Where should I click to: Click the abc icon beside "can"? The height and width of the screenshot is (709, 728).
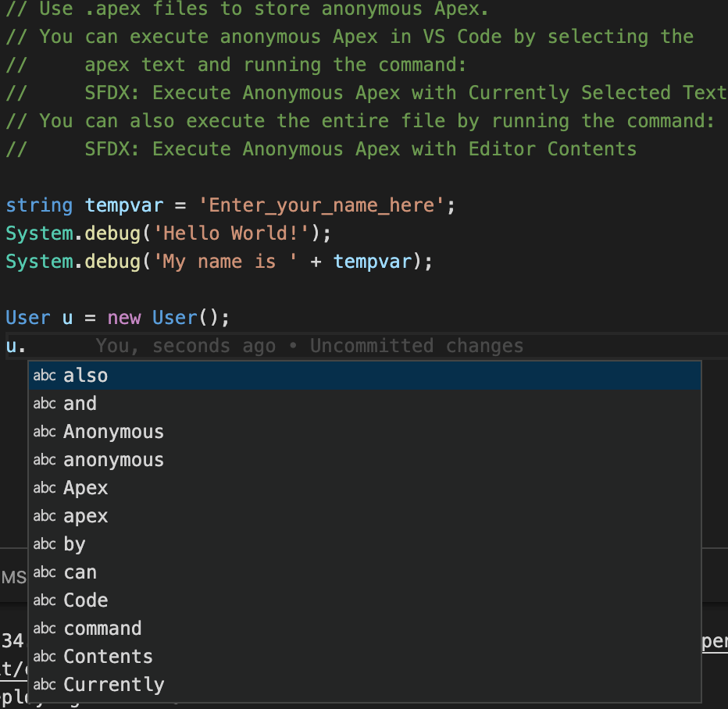click(44, 572)
